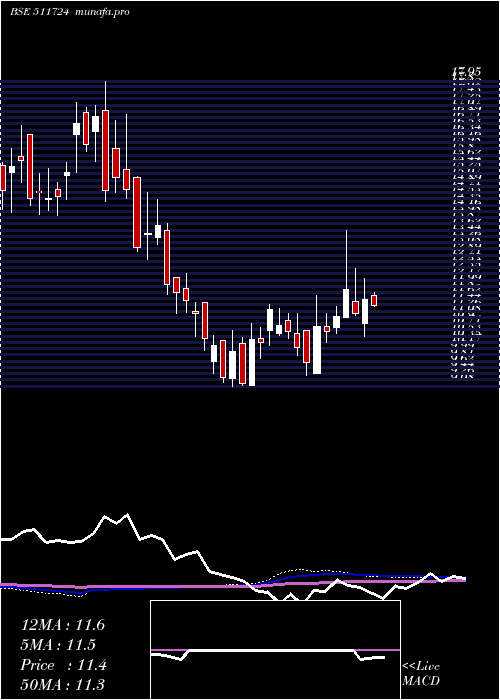Click the <<Live MACD label
The width and height of the screenshot is (500, 700).
(x=421, y=673)
